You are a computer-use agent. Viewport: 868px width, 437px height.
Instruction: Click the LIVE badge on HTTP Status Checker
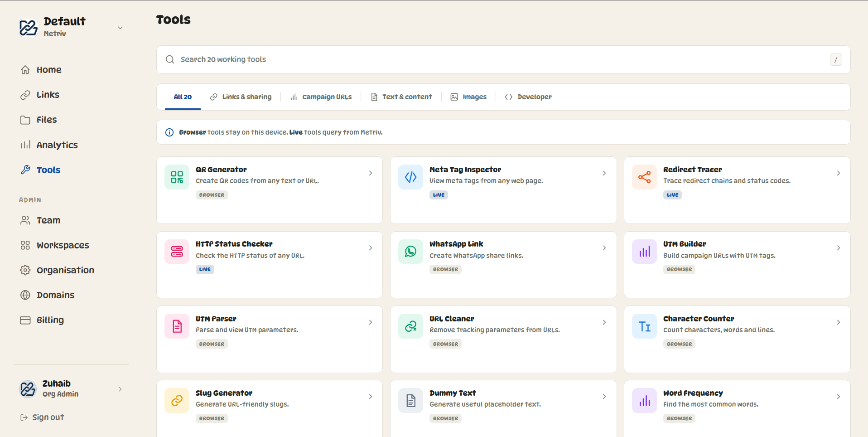(x=205, y=269)
